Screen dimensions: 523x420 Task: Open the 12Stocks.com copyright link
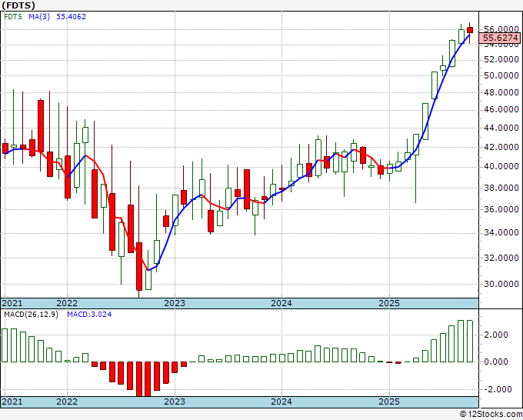point(491,414)
